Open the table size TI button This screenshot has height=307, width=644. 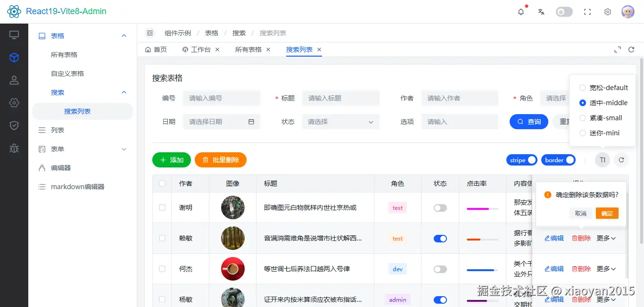tap(602, 160)
